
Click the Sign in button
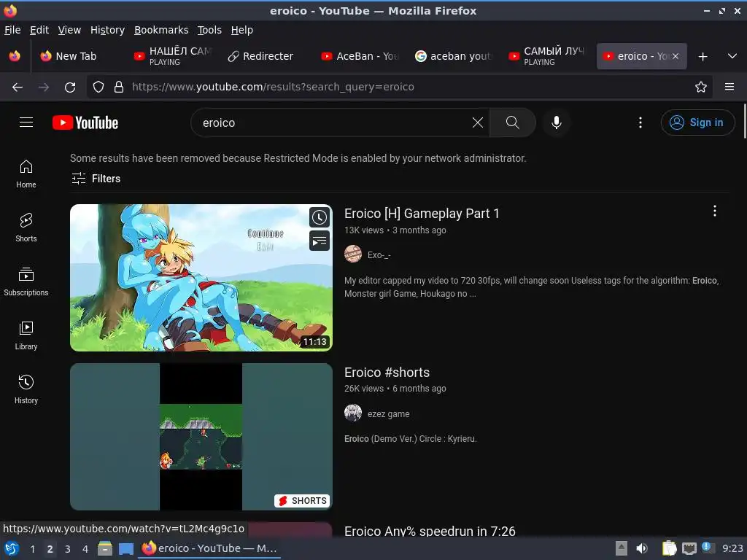click(697, 122)
